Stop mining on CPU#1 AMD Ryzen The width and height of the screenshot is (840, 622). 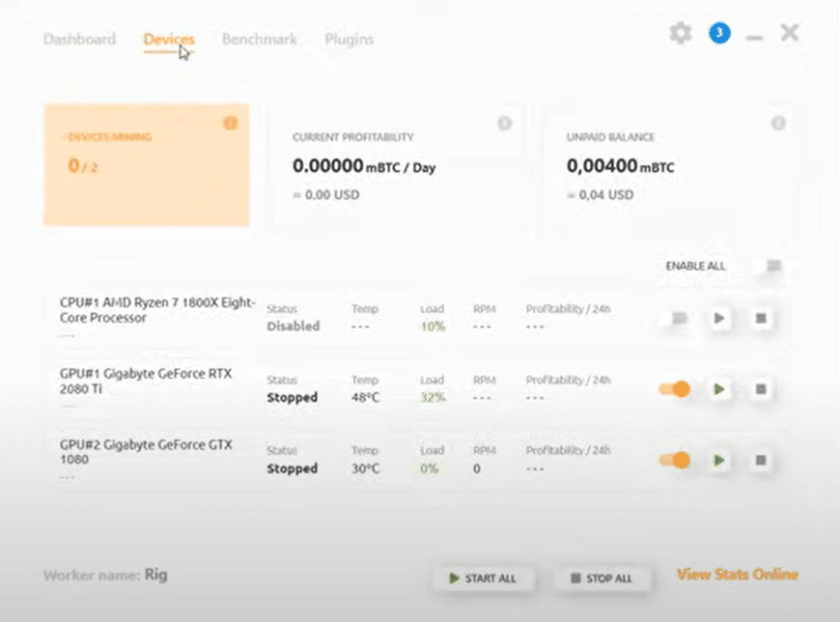click(x=760, y=318)
